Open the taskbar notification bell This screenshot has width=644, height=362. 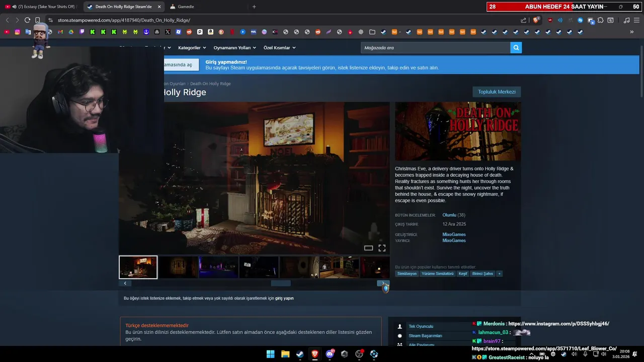(x=635, y=354)
